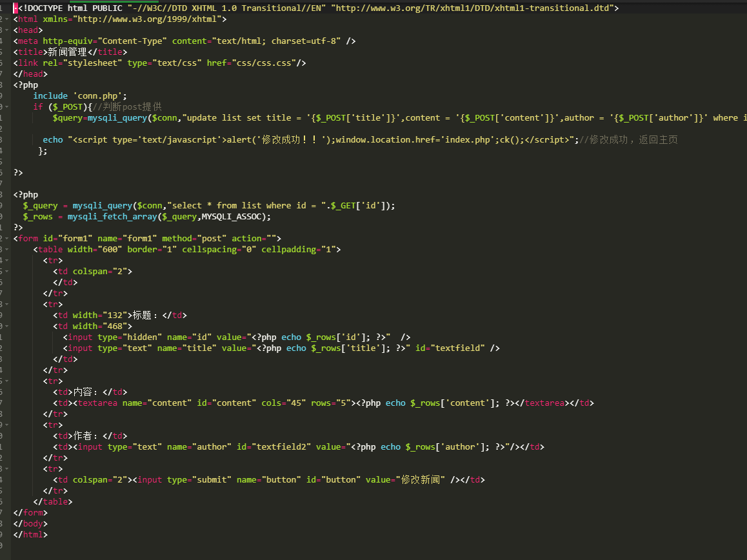This screenshot has width=747, height=560.
Task: Fold the tr row containing 作者
Action: [6, 425]
